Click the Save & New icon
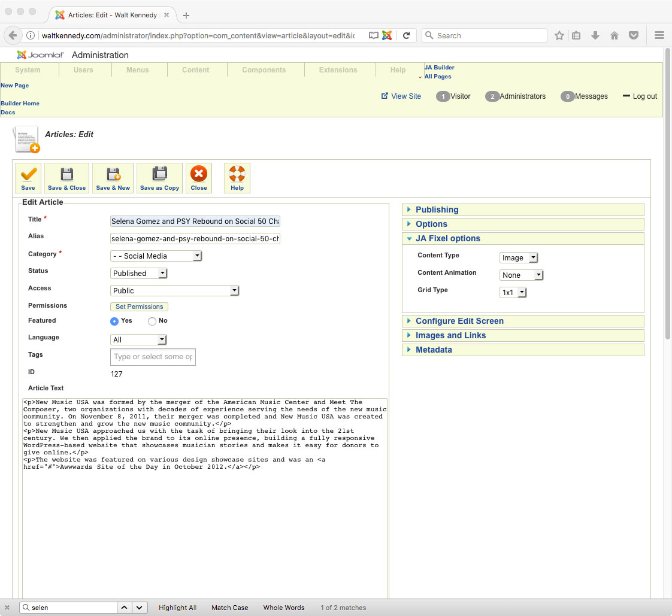The height and width of the screenshot is (616, 672). 113,174
